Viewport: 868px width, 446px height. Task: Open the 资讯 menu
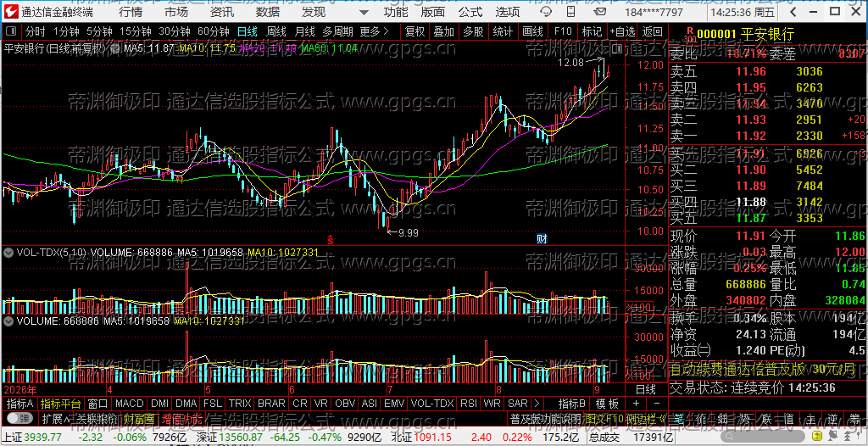(222, 12)
